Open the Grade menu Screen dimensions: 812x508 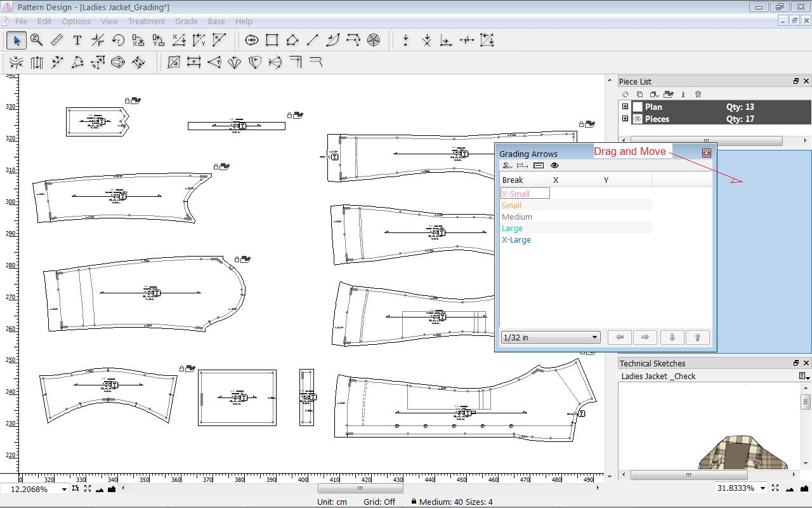186,21
